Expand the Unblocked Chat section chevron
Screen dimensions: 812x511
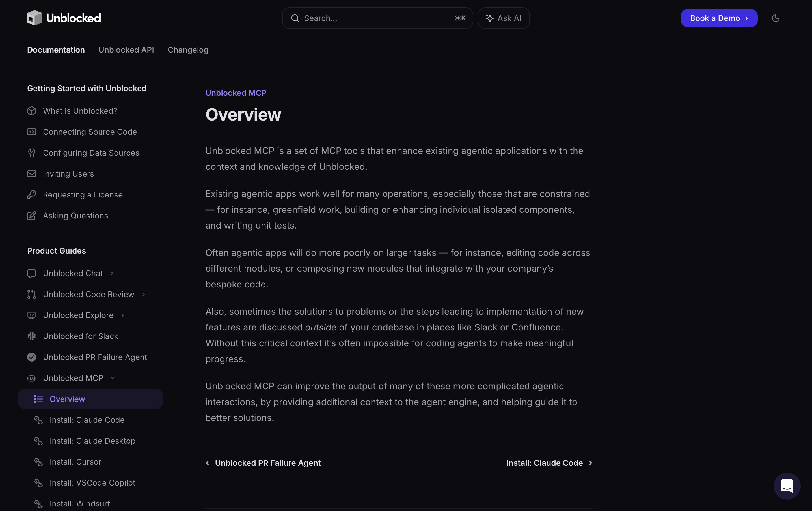(x=112, y=273)
